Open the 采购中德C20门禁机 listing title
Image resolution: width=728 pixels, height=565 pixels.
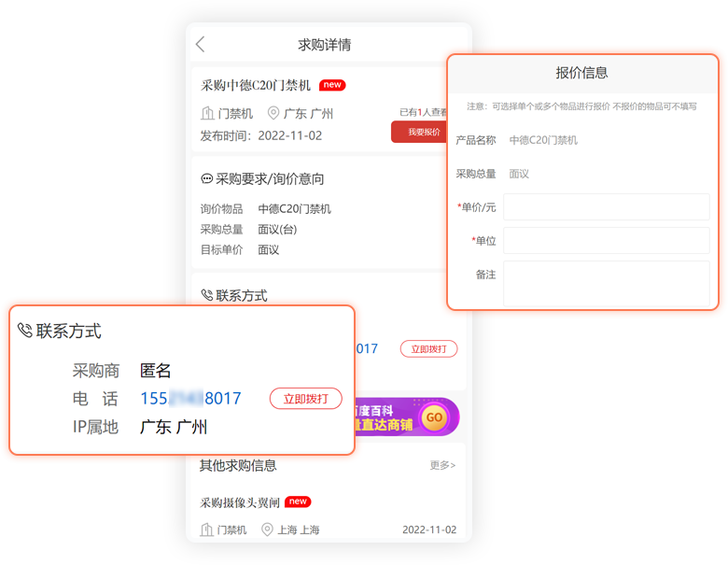click(x=256, y=85)
